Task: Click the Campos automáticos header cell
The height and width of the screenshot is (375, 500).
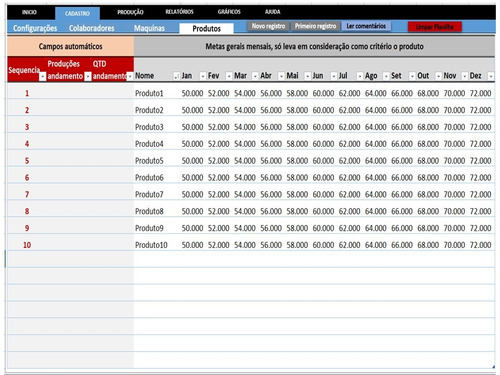Action: 70,46
